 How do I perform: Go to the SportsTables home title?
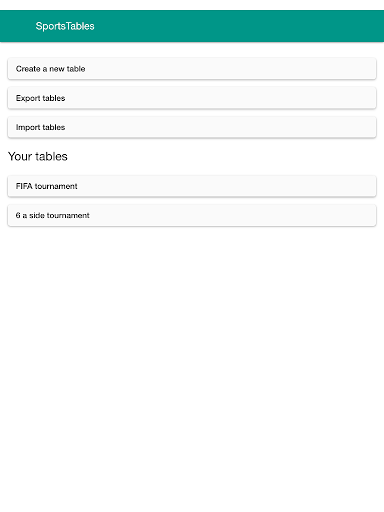pyautogui.click(x=65, y=26)
